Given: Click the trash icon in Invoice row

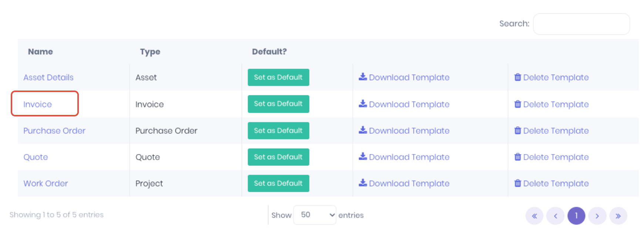Looking at the screenshot, I should coord(518,104).
